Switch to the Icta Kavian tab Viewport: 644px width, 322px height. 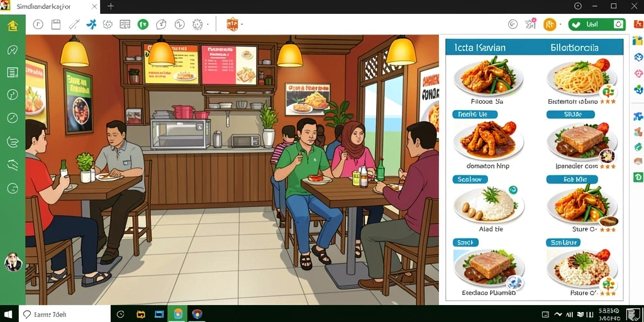coord(480,48)
